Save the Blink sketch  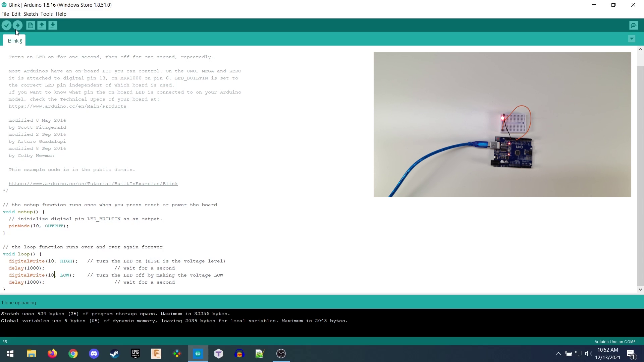point(53,25)
